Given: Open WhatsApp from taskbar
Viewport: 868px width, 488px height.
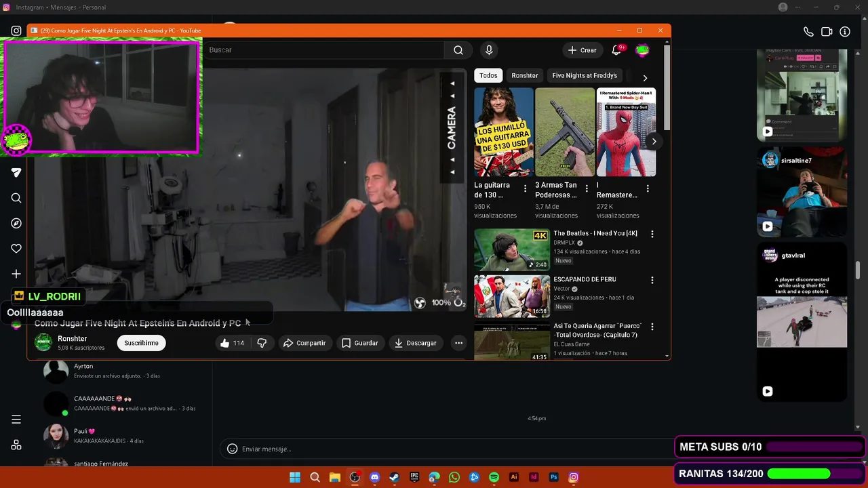Looking at the screenshot, I should pos(454,477).
